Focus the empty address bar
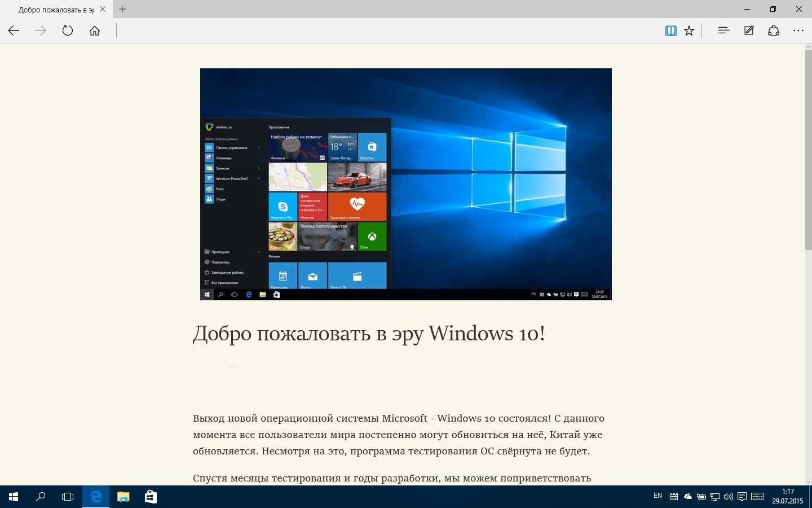The image size is (812, 508). (x=388, y=30)
